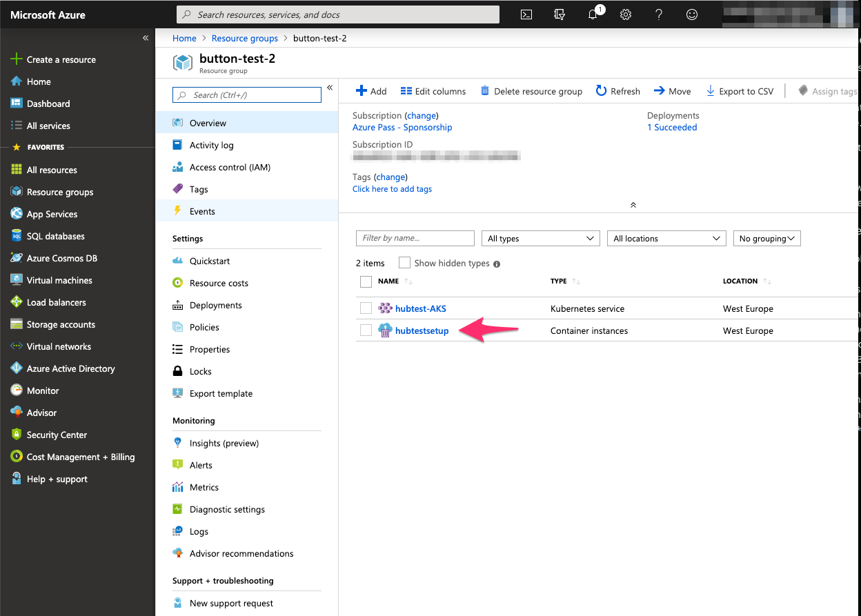Screen dimensions: 861x616
Task: Open the All types dropdown
Action: 540,238
